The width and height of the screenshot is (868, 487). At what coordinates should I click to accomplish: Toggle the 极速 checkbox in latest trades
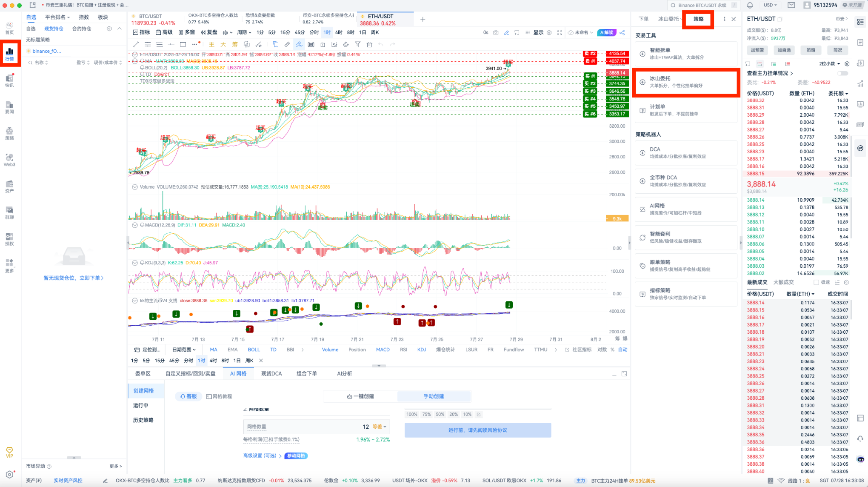pos(816,282)
